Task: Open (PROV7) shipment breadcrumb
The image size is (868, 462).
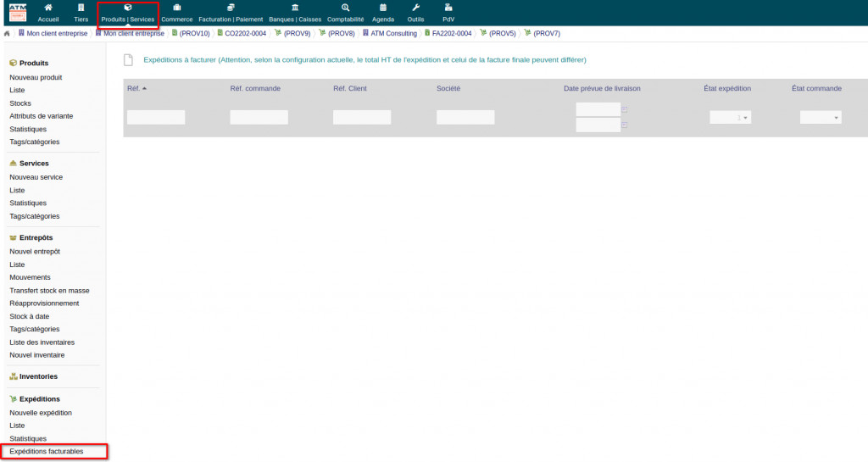Action: tap(542, 34)
